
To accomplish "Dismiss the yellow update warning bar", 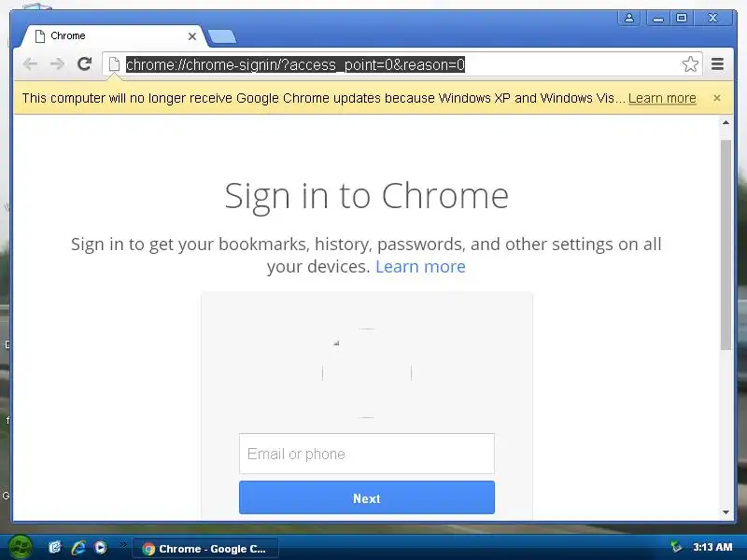I will [x=716, y=98].
